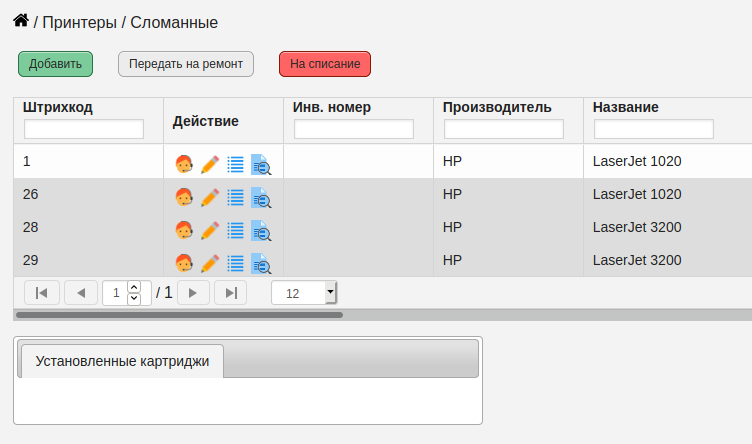Screen dimensions: 752x444
Task: Click pencil edit icon for barcode 1
Action: coord(210,164)
